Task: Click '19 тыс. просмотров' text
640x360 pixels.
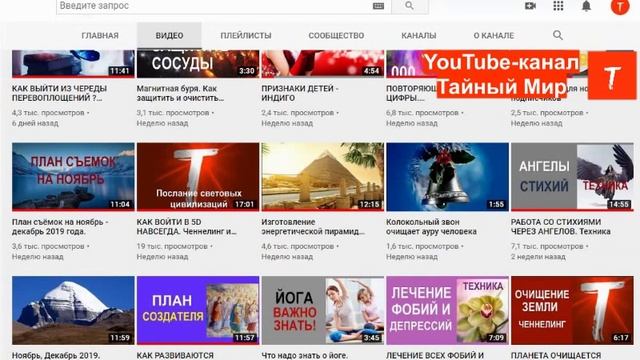Action: 172,247
